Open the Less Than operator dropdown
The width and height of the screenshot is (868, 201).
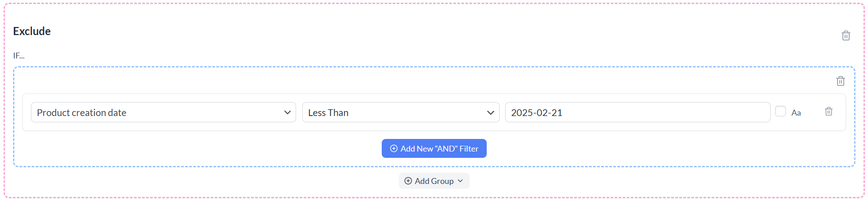401,112
